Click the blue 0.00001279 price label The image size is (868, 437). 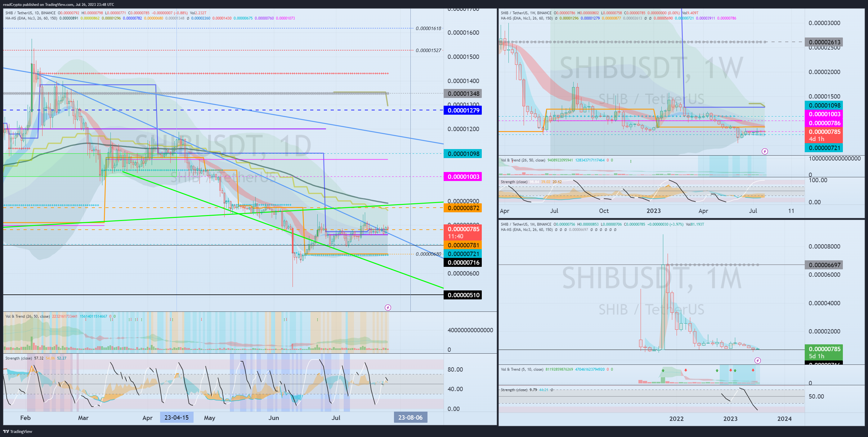[x=463, y=110]
